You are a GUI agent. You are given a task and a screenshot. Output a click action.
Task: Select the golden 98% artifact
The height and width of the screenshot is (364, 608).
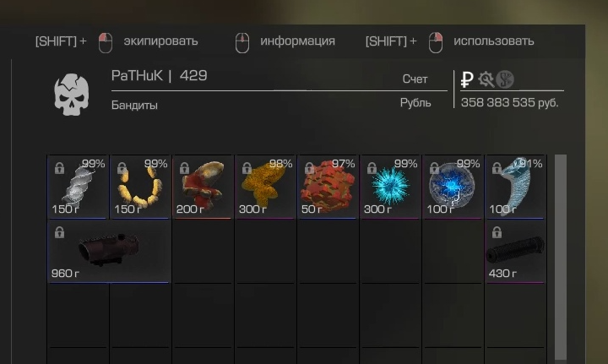(265, 187)
